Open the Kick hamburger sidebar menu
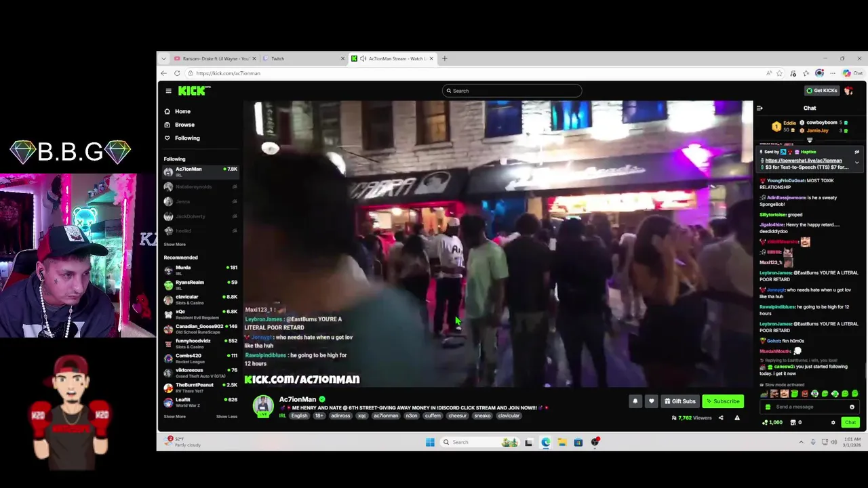This screenshot has height=488, width=868. [168, 91]
